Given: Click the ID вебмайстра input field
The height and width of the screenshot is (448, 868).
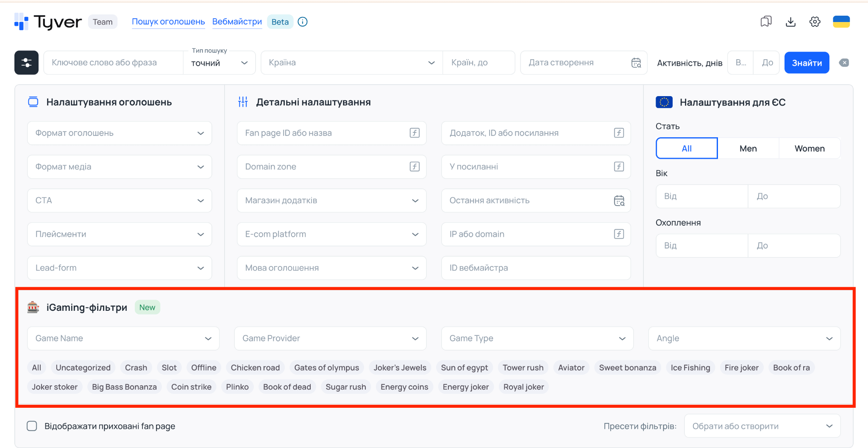Looking at the screenshot, I should (x=536, y=268).
